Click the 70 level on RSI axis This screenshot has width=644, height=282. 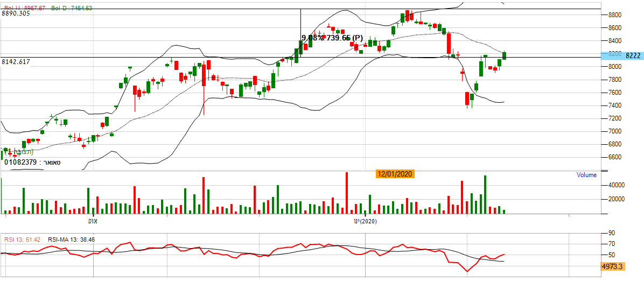(611, 244)
